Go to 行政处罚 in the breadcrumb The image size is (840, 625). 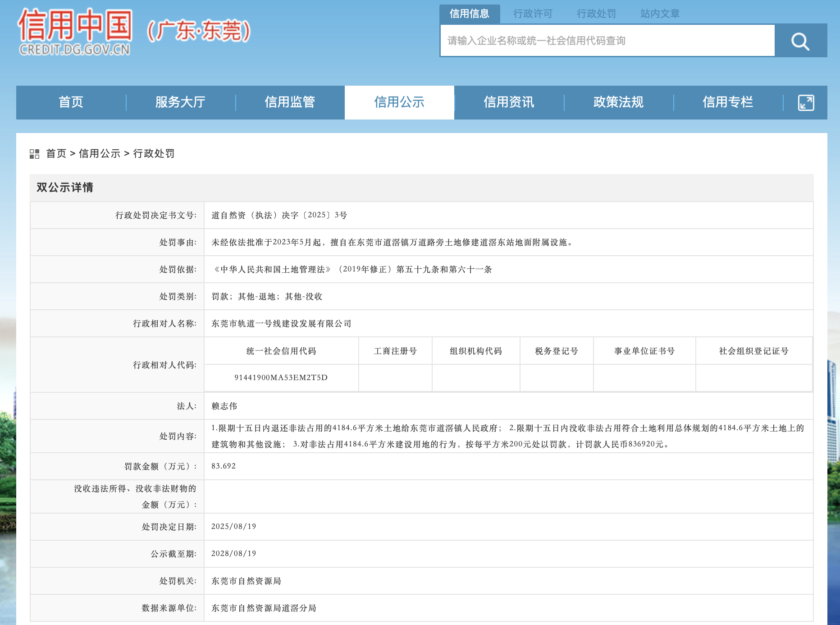point(154,154)
